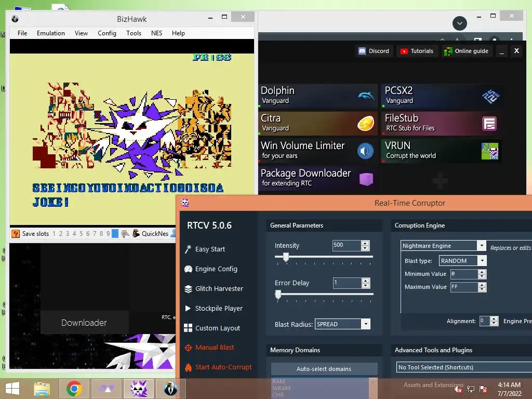
Task: Click the Downloader button in background window
Action: click(x=84, y=323)
